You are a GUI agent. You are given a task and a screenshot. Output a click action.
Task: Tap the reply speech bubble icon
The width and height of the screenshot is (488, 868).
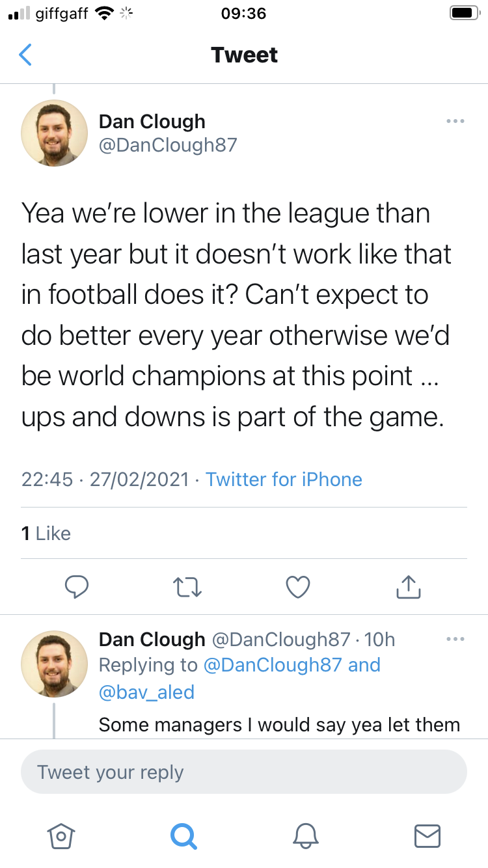tap(77, 587)
